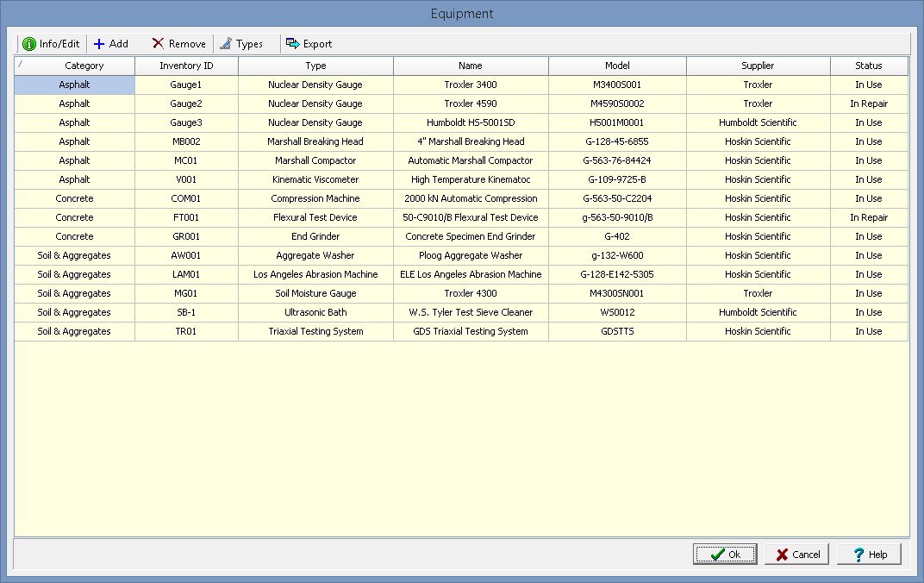Click the Supplier column header
The width and height of the screenshot is (924, 583).
pyautogui.click(x=758, y=66)
